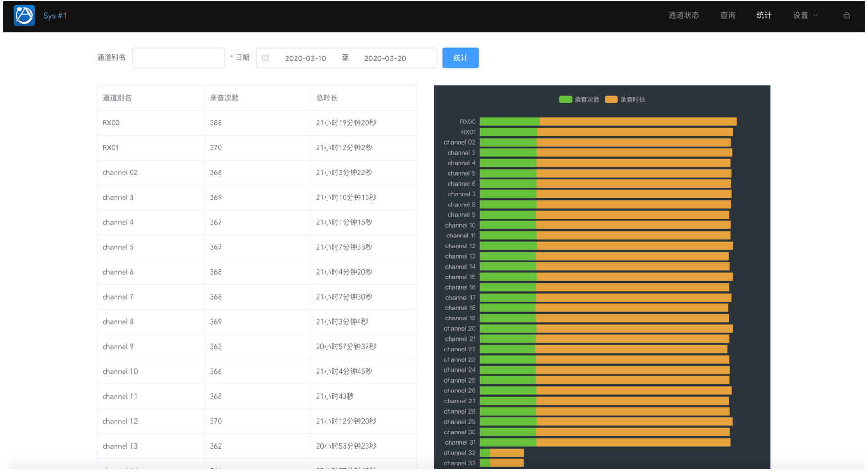Pick the start date 2020-03-10

[305, 58]
